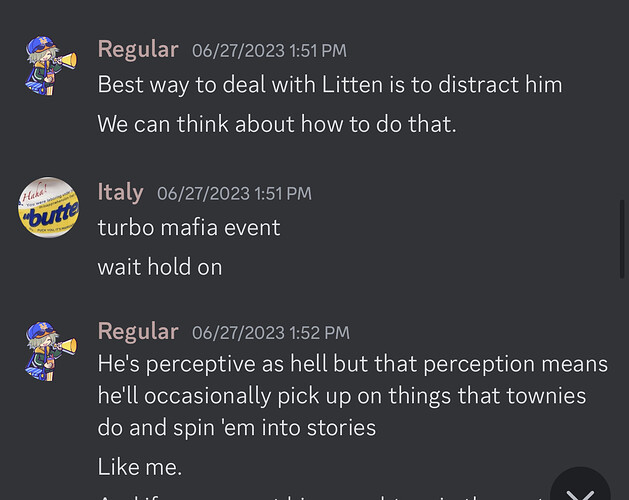Click the chat scrollbar thumb
The image size is (629, 500).
[622, 239]
